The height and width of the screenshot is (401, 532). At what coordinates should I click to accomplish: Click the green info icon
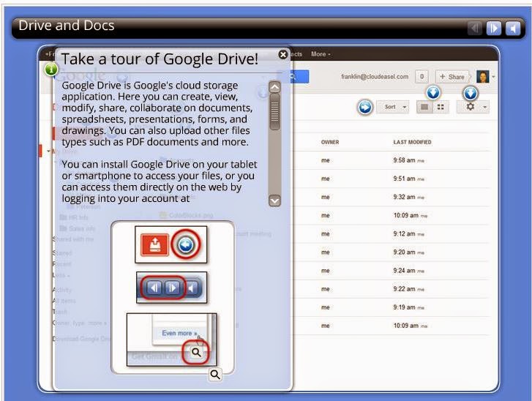tap(51, 70)
